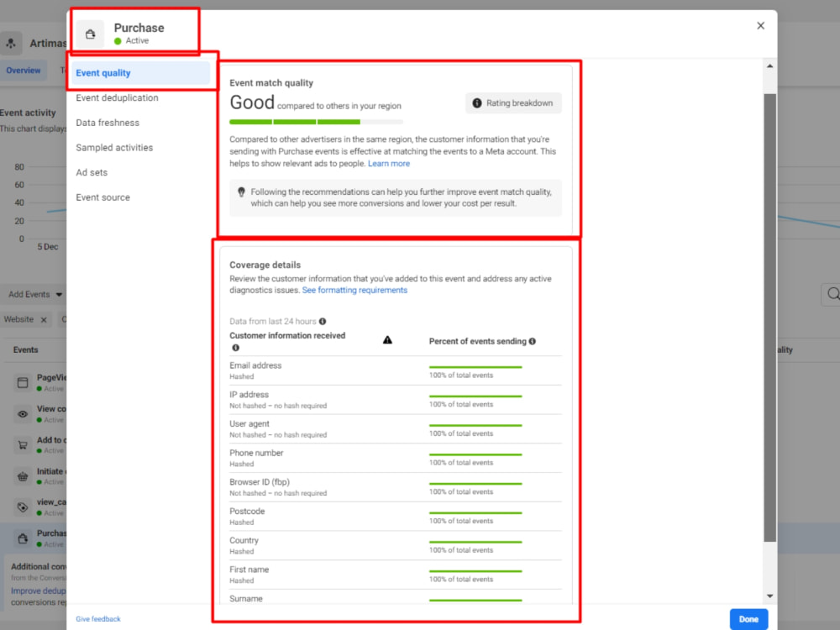Viewport: 840px width, 630px height.
Task: Click the Artimas pixel icon
Action: pos(11,44)
